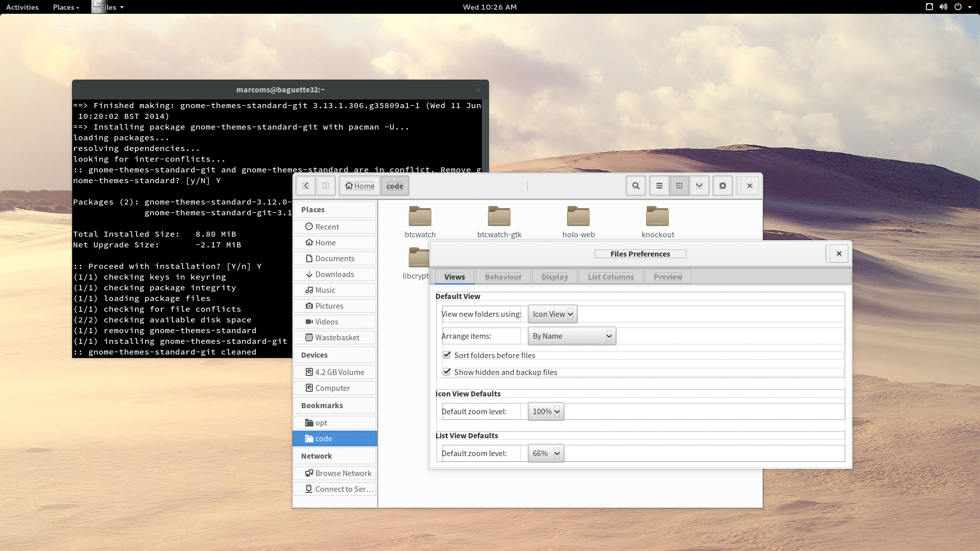This screenshot has height=551, width=980.
Task: Open the 4.2 GB Volume device
Action: pyautogui.click(x=335, y=372)
